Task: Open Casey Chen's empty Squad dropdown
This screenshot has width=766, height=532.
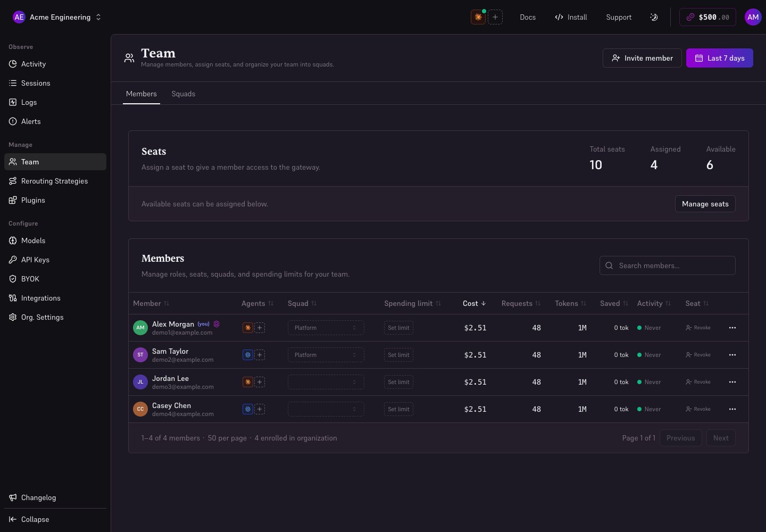Action: click(326, 409)
